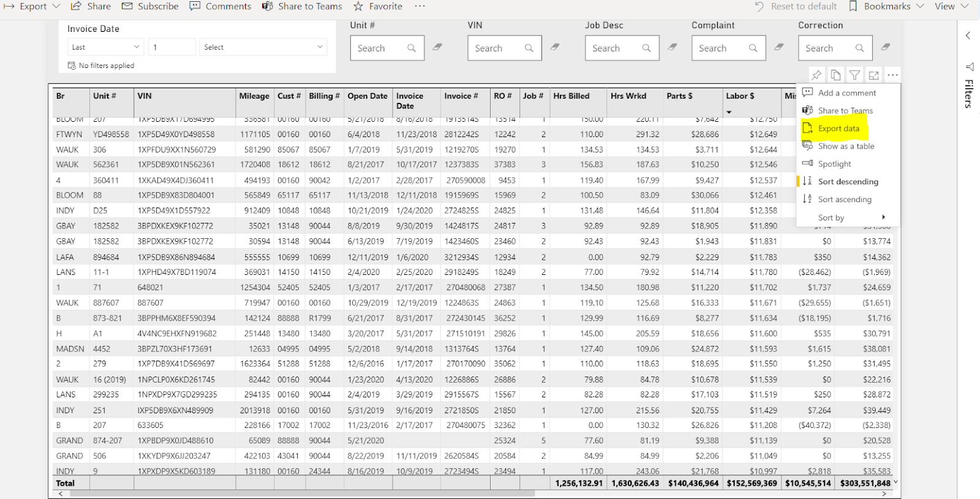Click the Correction search box

(835, 48)
